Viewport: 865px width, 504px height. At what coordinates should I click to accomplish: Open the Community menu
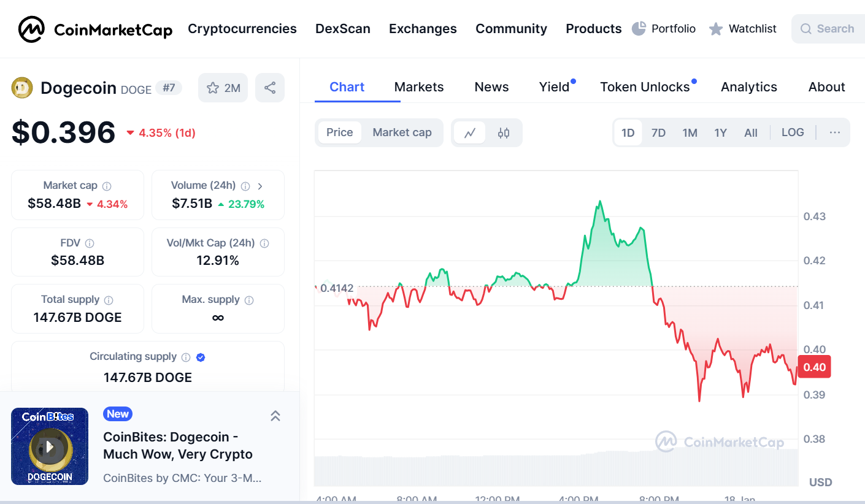[512, 29]
